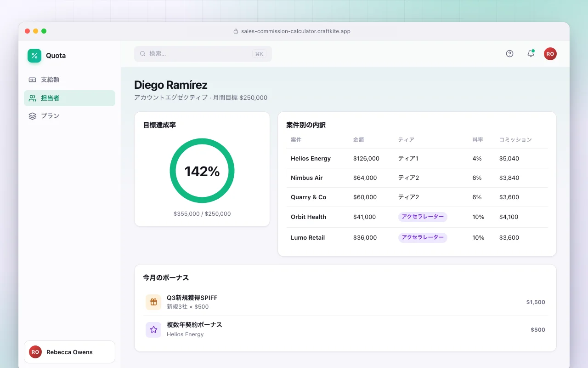Click the プラン layers icon in sidebar
The image size is (588, 368).
pyautogui.click(x=32, y=116)
